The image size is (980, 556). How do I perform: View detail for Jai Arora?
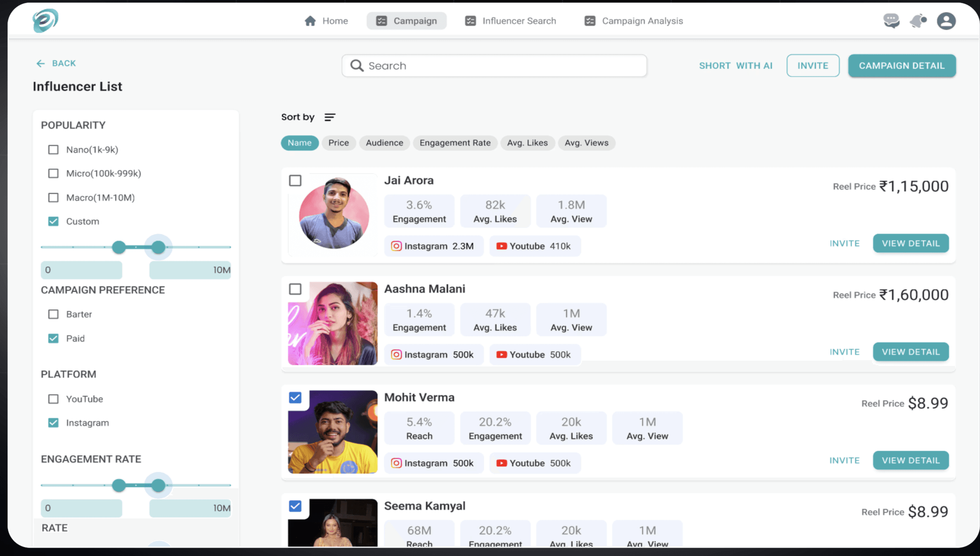coord(911,244)
